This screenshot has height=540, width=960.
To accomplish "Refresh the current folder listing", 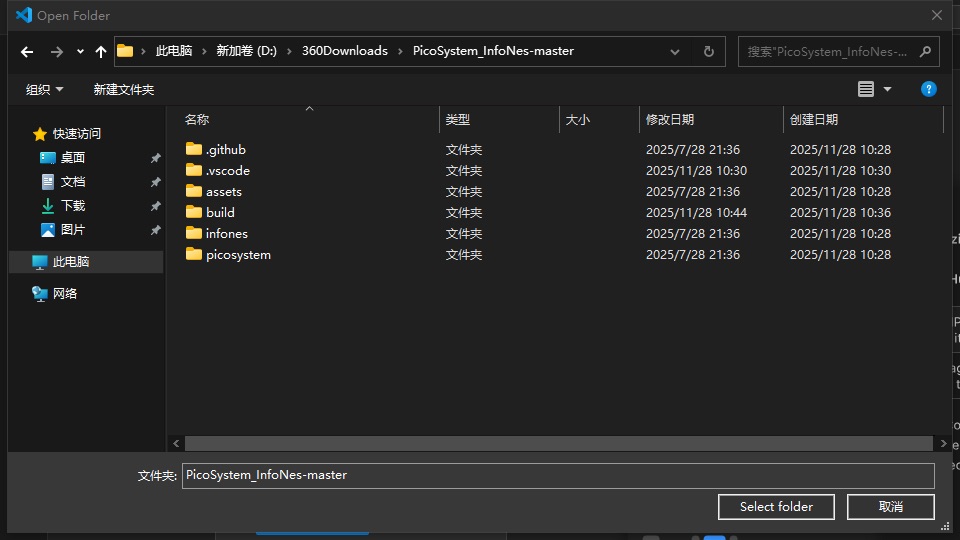I will tap(709, 51).
